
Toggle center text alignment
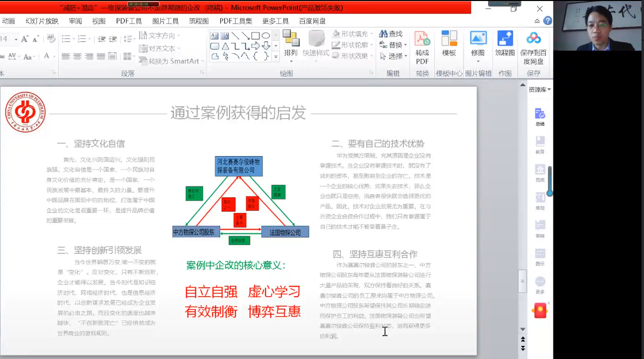click(77, 56)
